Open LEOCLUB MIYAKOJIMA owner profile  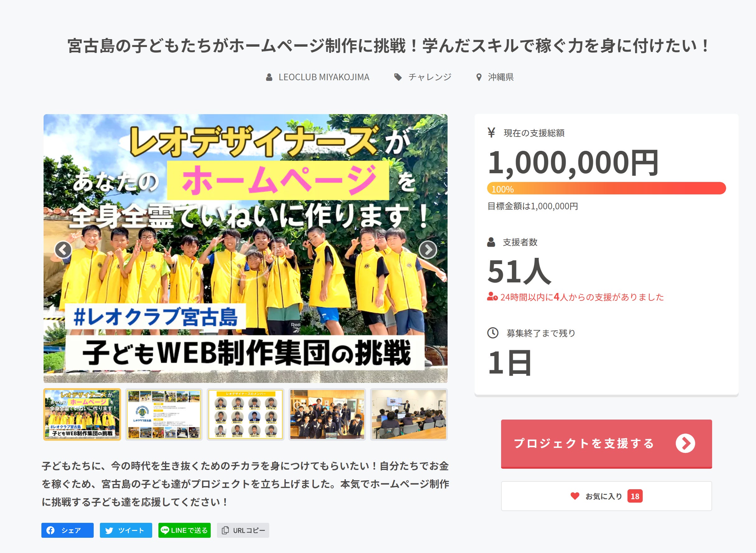(324, 77)
